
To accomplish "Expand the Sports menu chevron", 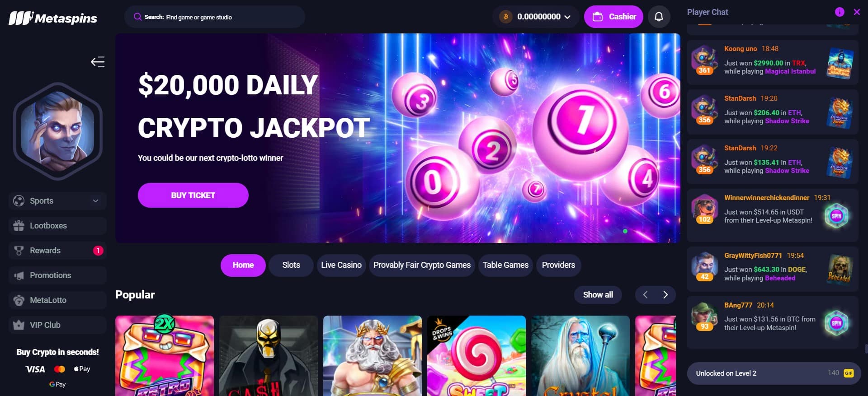I will click(x=95, y=201).
